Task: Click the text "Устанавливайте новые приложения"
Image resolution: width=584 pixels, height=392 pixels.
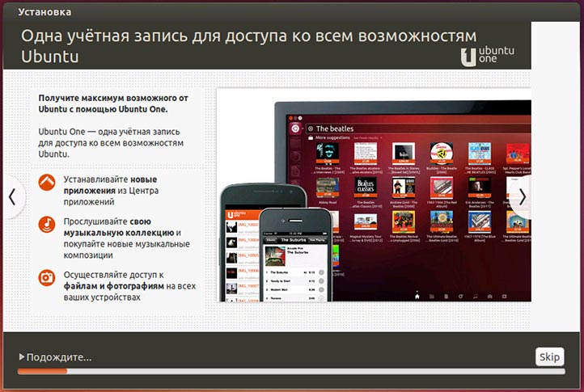Action: (111, 190)
